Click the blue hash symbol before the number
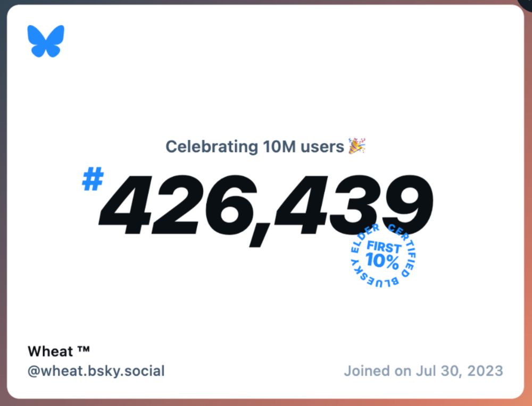 click(x=93, y=179)
